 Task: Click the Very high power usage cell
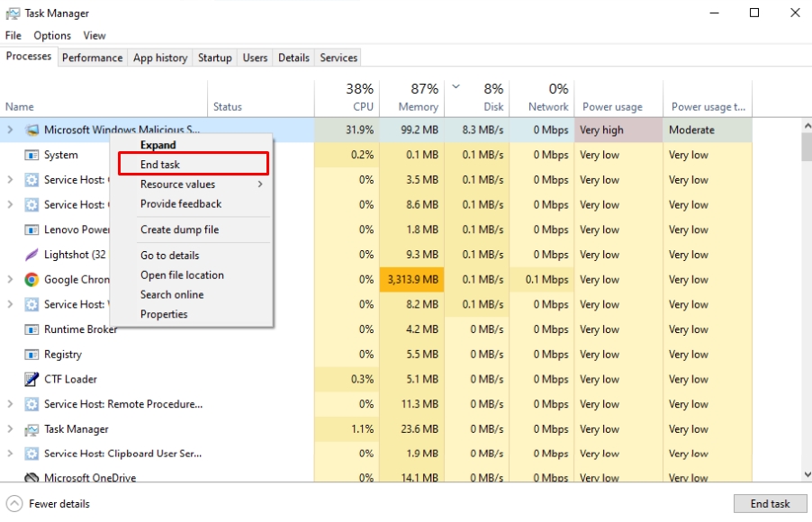click(x=618, y=130)
